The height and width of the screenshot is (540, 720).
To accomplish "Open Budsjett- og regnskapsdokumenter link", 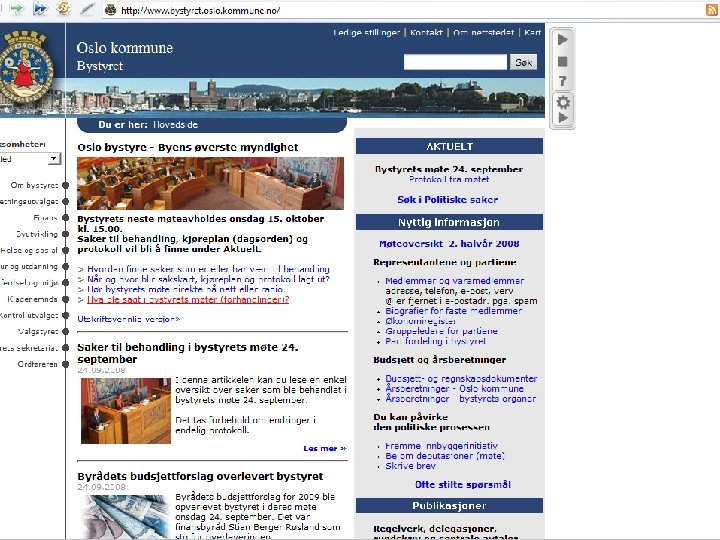I will pyautogui.click(x=461, y=378).
